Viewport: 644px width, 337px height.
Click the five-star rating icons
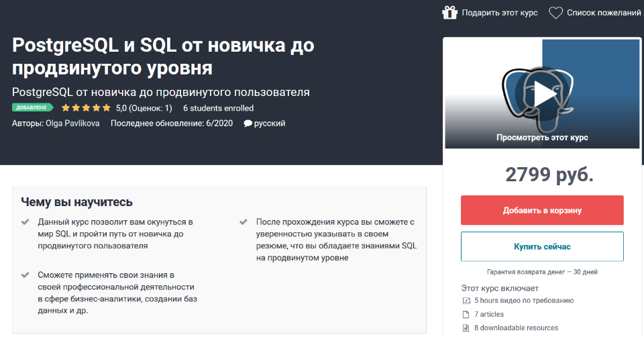tap(86, 107)
